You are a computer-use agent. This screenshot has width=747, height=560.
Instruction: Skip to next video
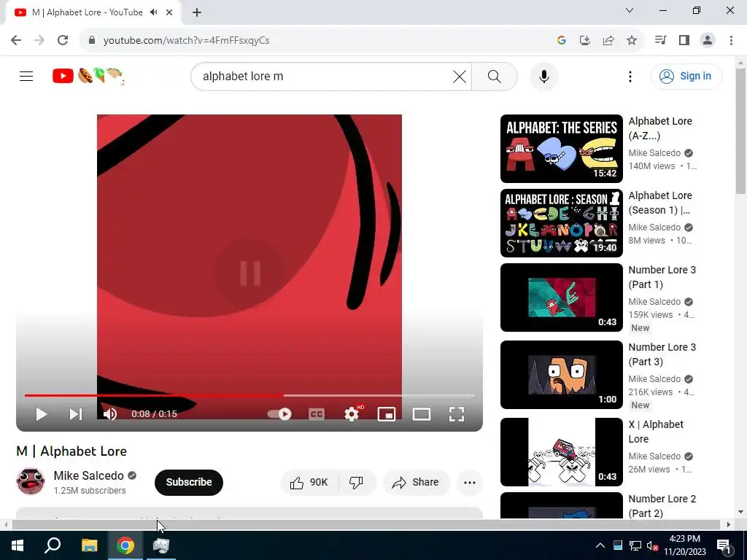76,414
